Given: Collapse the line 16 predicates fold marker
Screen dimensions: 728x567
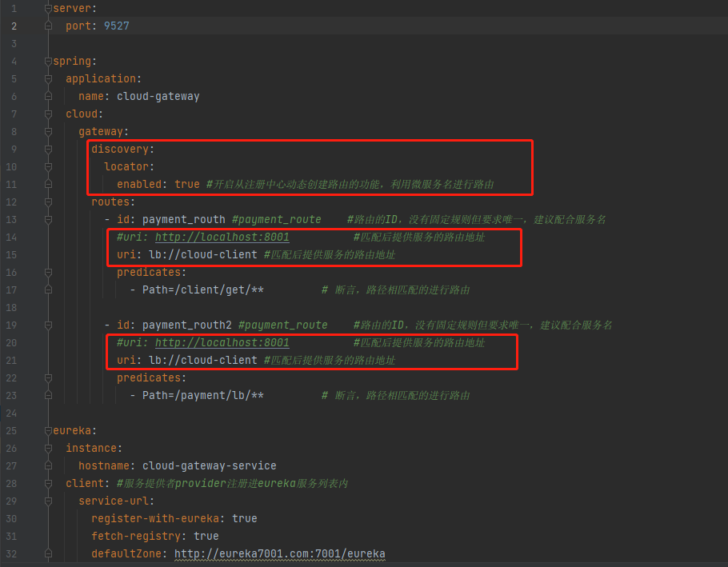Looking at the screenshot, I should click(x=48, y=273).
